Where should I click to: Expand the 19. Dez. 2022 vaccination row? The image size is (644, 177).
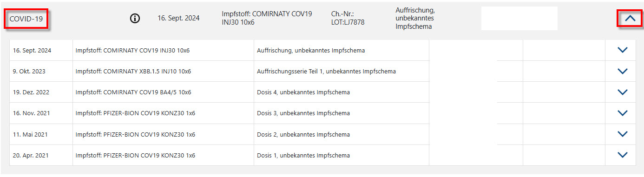click(622, 92)
